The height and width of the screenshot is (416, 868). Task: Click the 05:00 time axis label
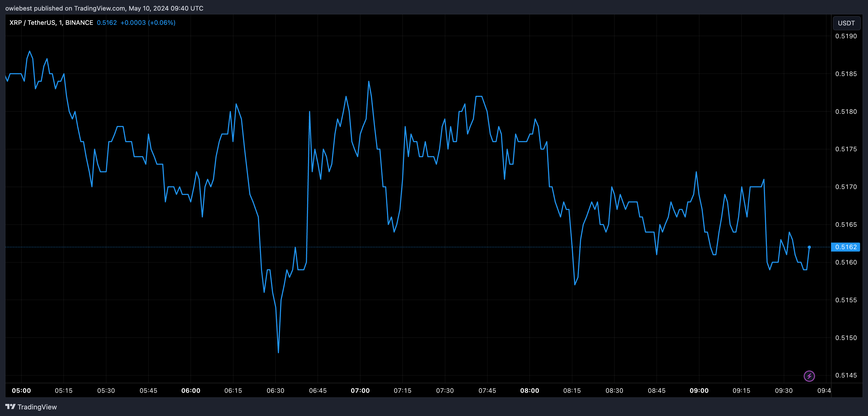[x=21, y=390]
